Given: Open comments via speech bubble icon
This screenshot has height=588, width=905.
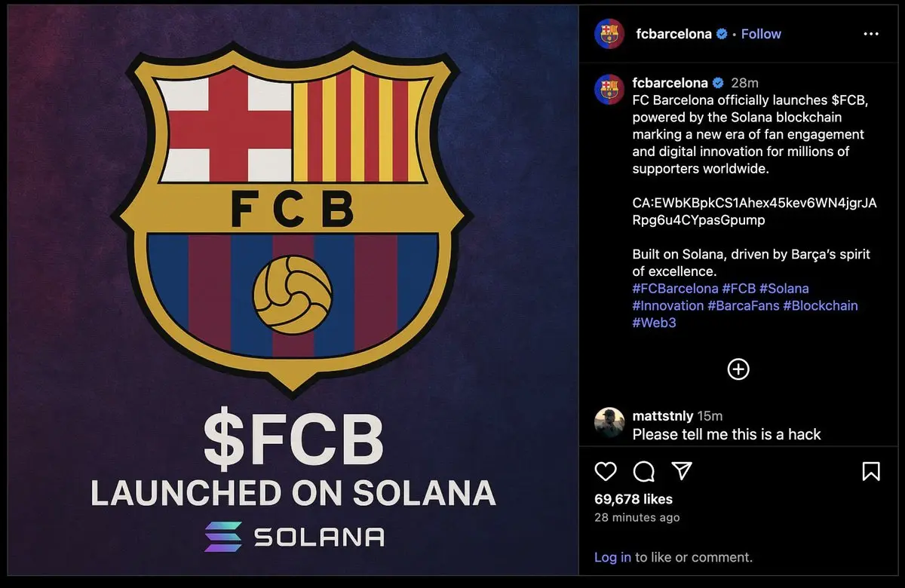Looking at the screenshot, I should (644, 472).
